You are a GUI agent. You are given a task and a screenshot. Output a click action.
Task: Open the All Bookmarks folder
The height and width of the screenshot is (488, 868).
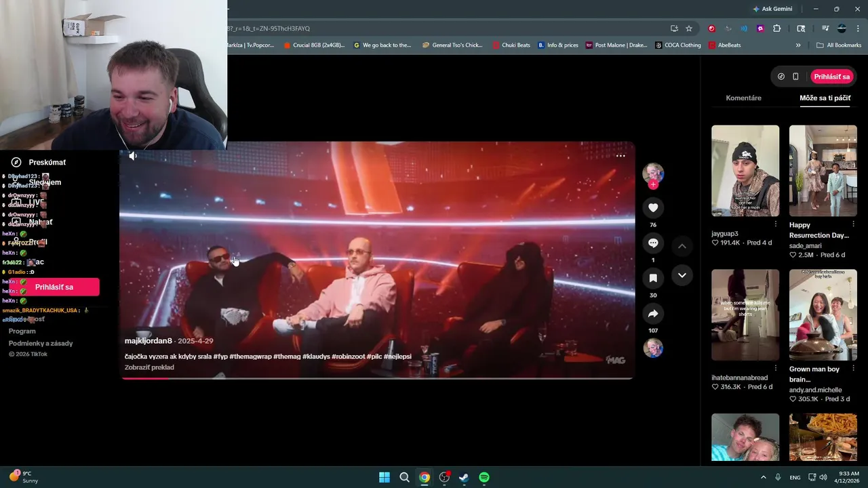(839, 45)
